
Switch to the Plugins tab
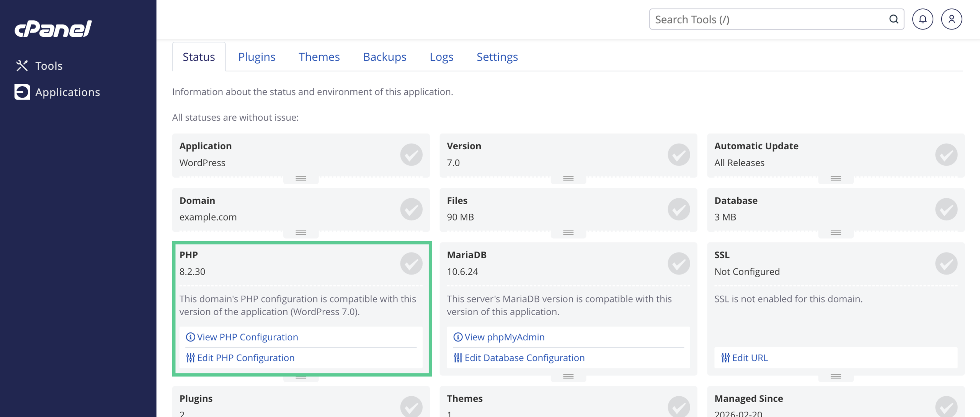click(256, 57)
